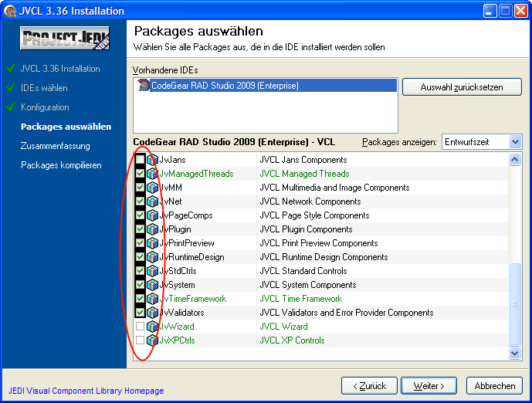
Task: Check the JvXPCtrls package checkbox
Action: tap(140, 340)
